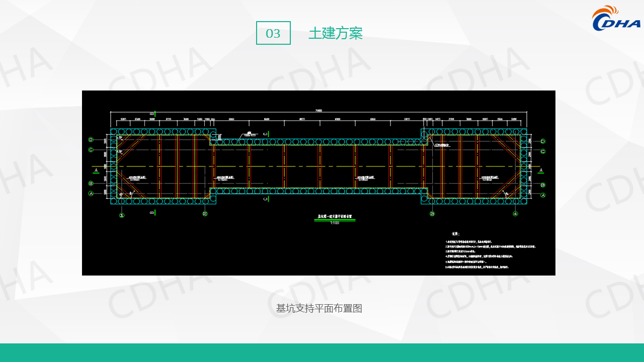Select the caption 基坑支持平面布置图 below the drawing

click(x=319, y=308)
